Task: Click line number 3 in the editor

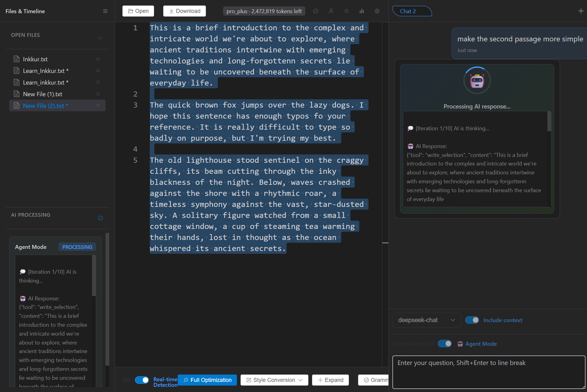Action: coord(135,105)
